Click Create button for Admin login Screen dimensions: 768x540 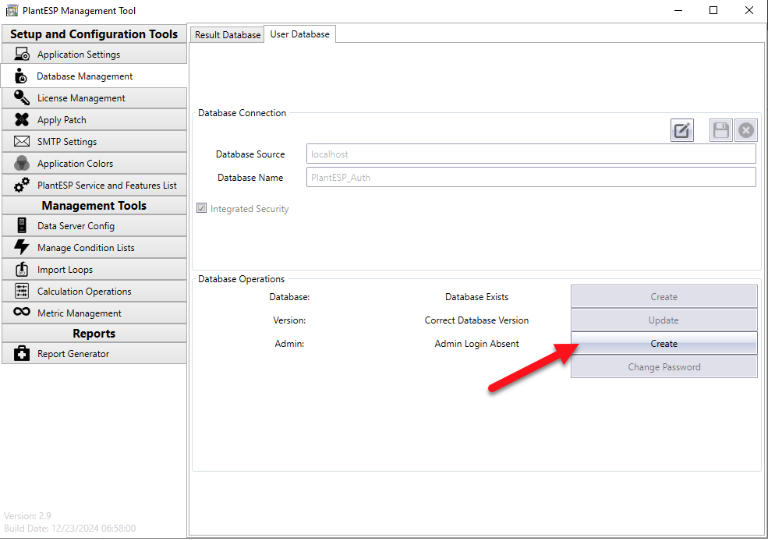click(664, 344)
